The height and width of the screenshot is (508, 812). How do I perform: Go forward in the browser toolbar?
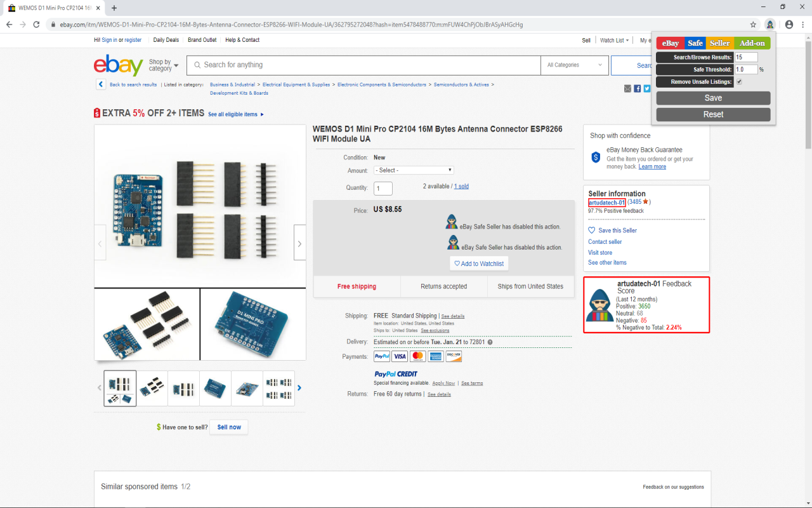click(x=23, y=25)
